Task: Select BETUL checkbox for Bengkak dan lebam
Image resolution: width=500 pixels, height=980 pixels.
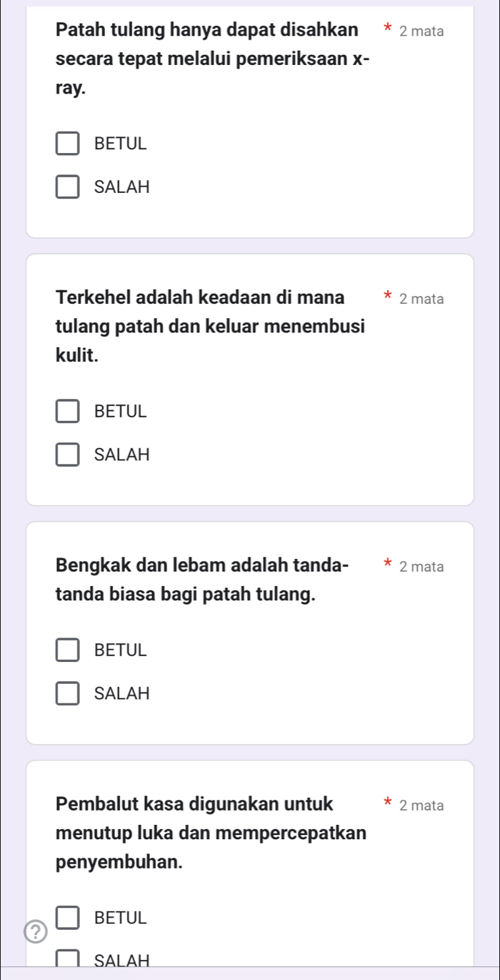Action: 69,650
